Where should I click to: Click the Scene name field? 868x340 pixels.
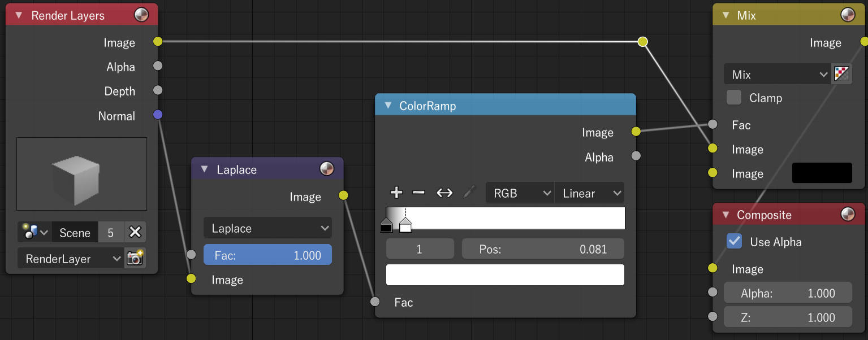tap(75, 232)
